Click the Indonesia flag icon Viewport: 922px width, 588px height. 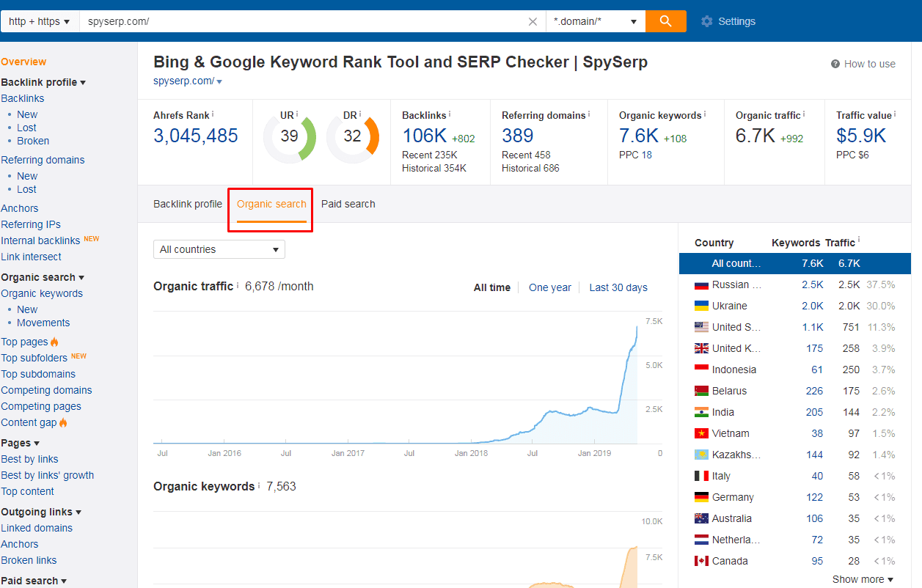pyautogui.click(x=701, y=370)
